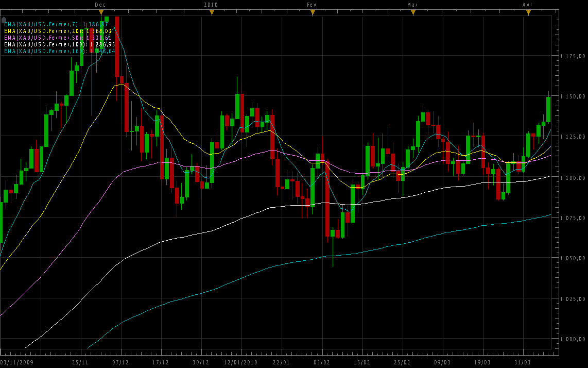Screen dimensions: 588x368
Task: Click the Avr month label
Action: (x=528, y=5)
